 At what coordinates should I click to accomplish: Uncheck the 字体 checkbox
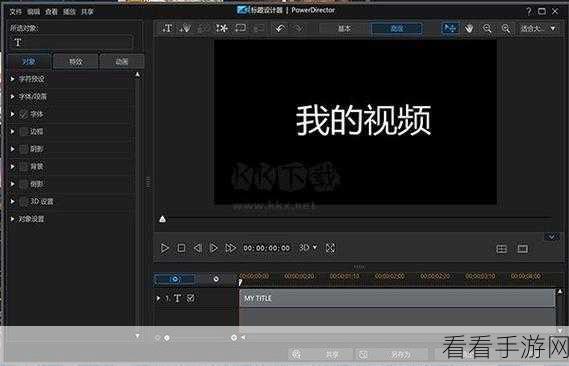pyautogui.click(x=24, y=114)
